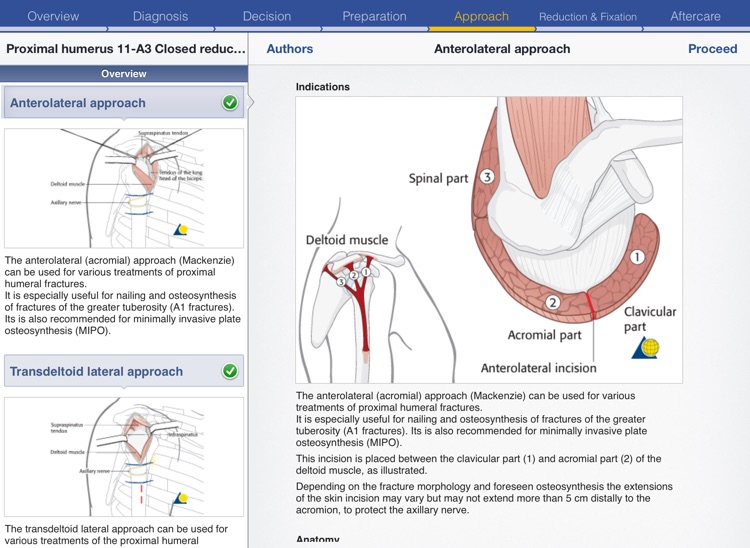Toggle the Anterolateral approach green checkmark

pos(230,102)
